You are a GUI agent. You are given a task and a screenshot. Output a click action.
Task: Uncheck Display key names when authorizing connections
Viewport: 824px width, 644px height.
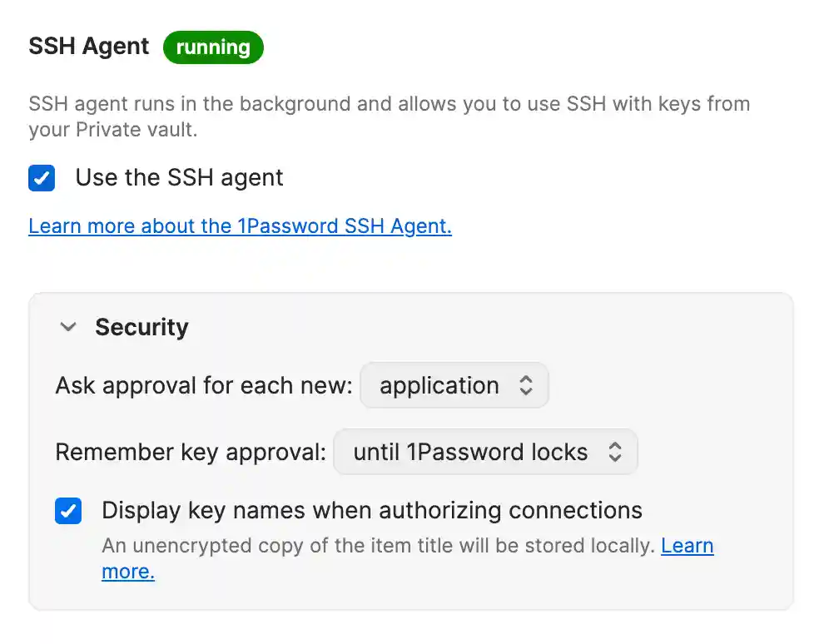click(x=67, y=511)
